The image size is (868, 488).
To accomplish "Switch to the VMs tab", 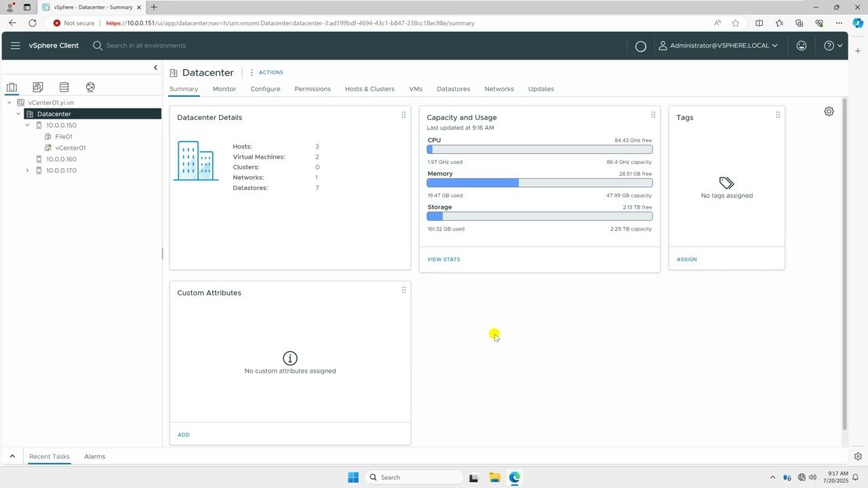I will point(416,89).
